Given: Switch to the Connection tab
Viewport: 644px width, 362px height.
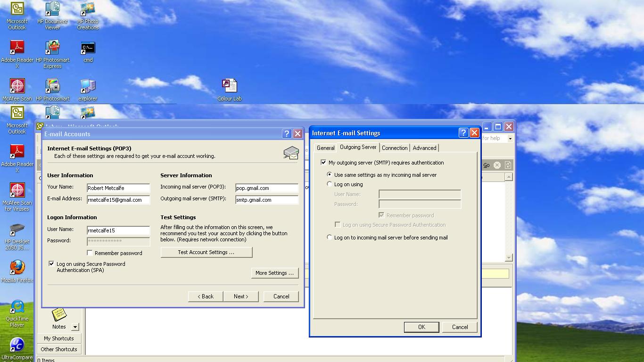Looking at the screenshot, I should (395, 148).
